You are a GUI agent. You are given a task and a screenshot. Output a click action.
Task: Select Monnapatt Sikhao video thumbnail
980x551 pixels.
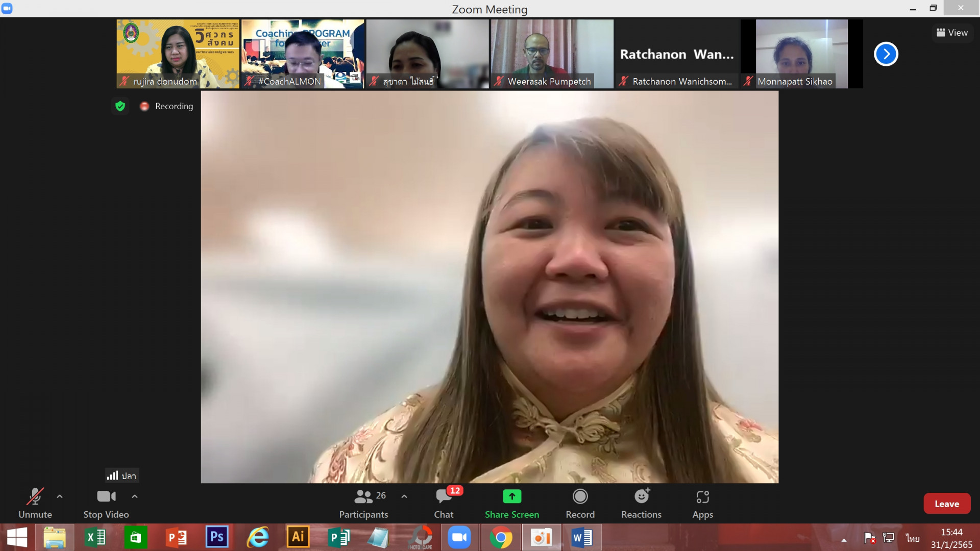(x=802, y=54)
